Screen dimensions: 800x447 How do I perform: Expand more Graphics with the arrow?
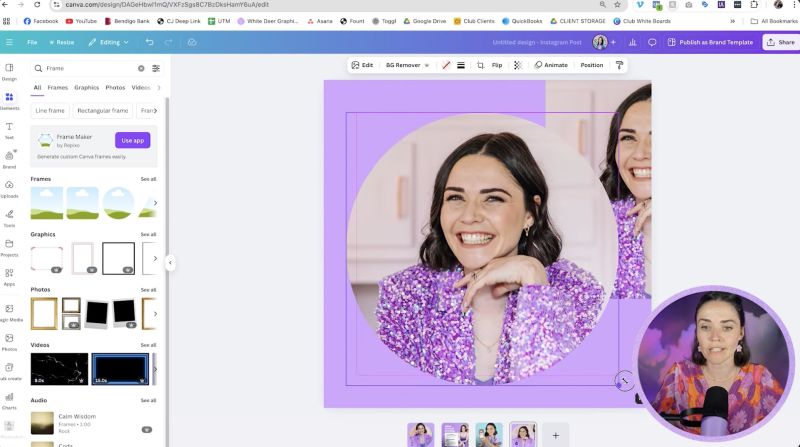point(155,258)
